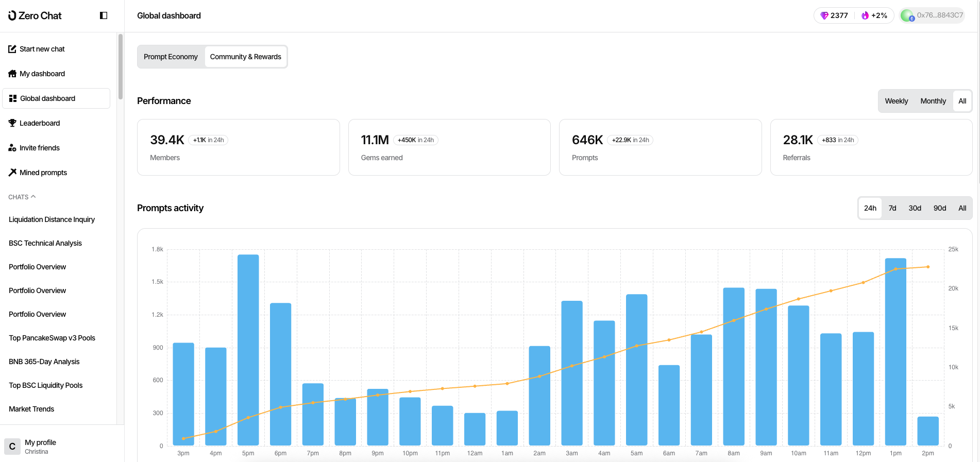This screenshot has width=980, height=462.
Task: Click the 8am bar in the chart
Action: click(734, 367)
